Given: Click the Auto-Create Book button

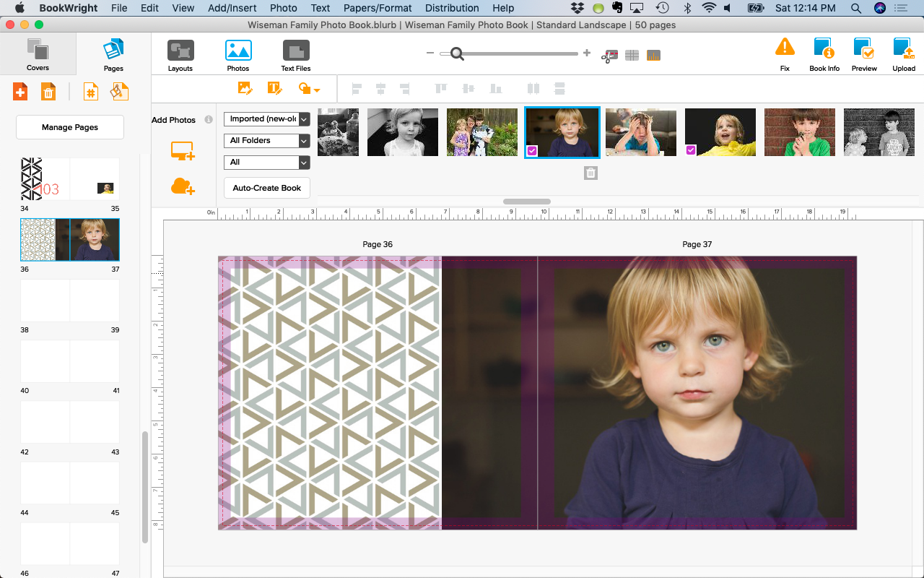Looking at the screenshot, I should click(267, 188).
